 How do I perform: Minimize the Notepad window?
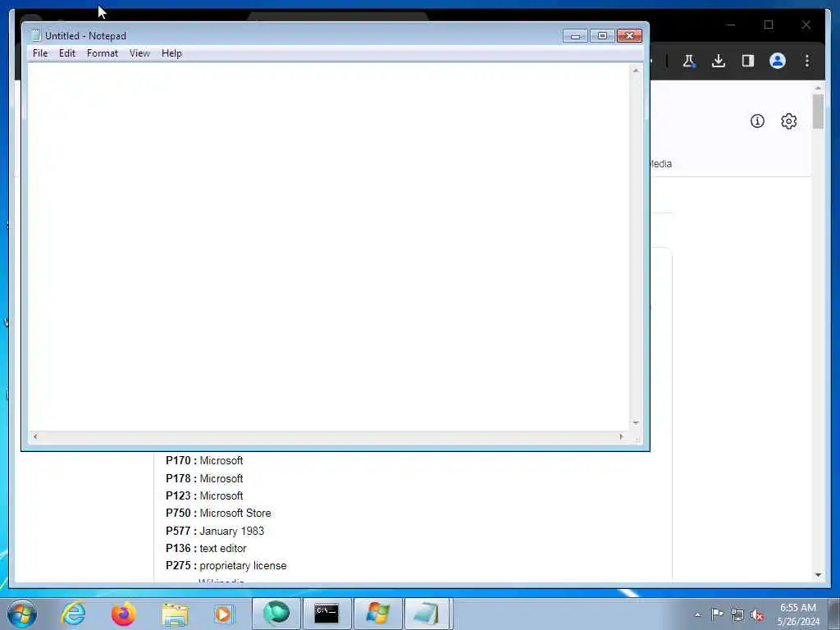click(575, 36)
